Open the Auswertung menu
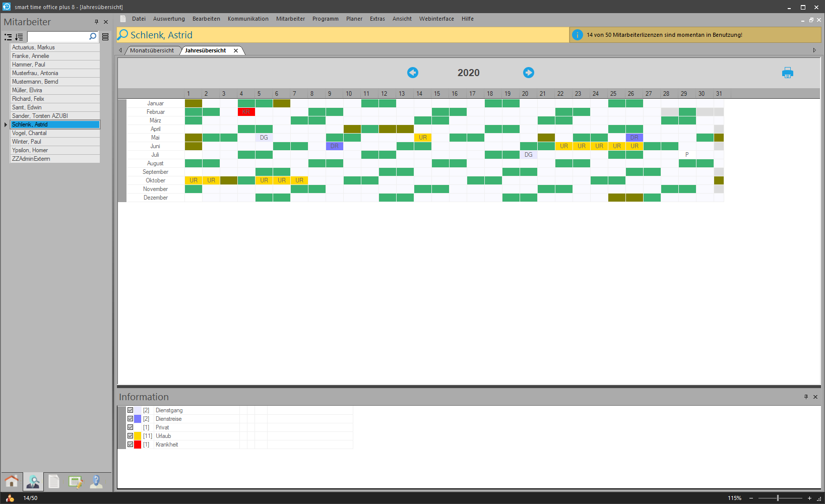Image resolution: width=825 pixels, height=504 pixels. [x=169, y=19]
